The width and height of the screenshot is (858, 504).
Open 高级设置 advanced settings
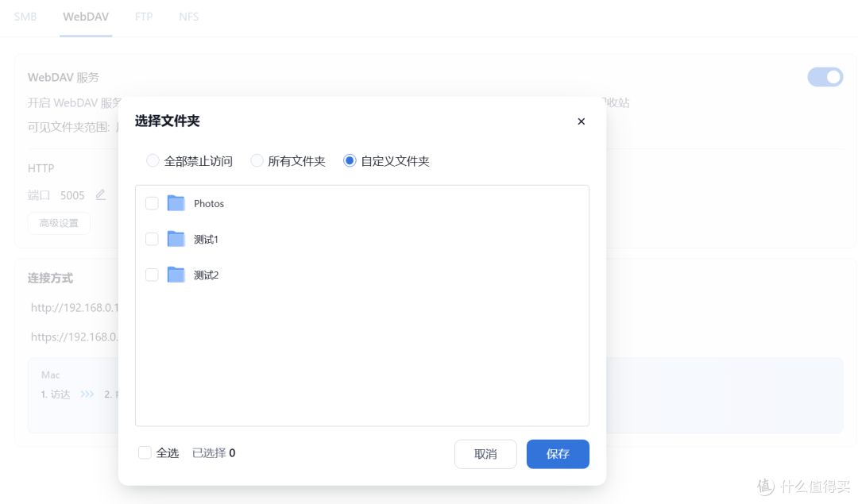click(x=59, y=223)
